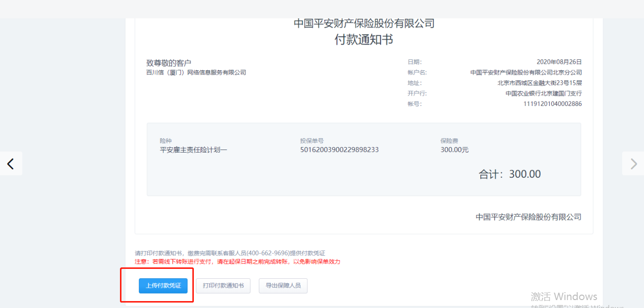644x308 pixels.
Task: Select the account name ending in 北京分公司
Action: tap(526, 72)
